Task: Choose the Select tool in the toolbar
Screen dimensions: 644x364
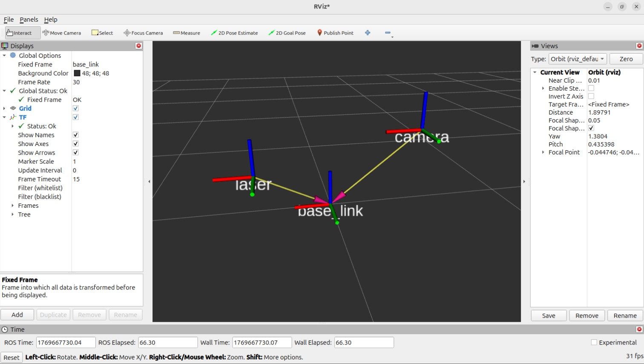Action: point(102,32)
